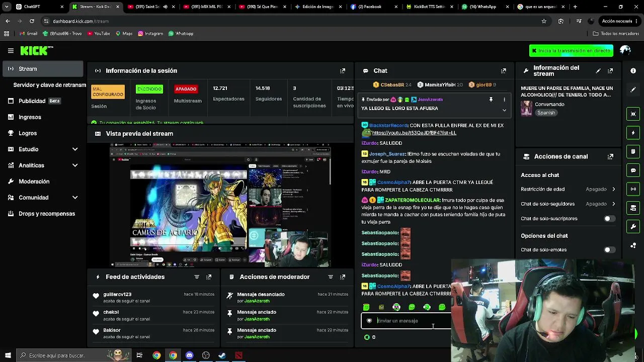Click the lightning bolt icon in the right rail
This screenshot has height=362, width=644.
(633, 133)
